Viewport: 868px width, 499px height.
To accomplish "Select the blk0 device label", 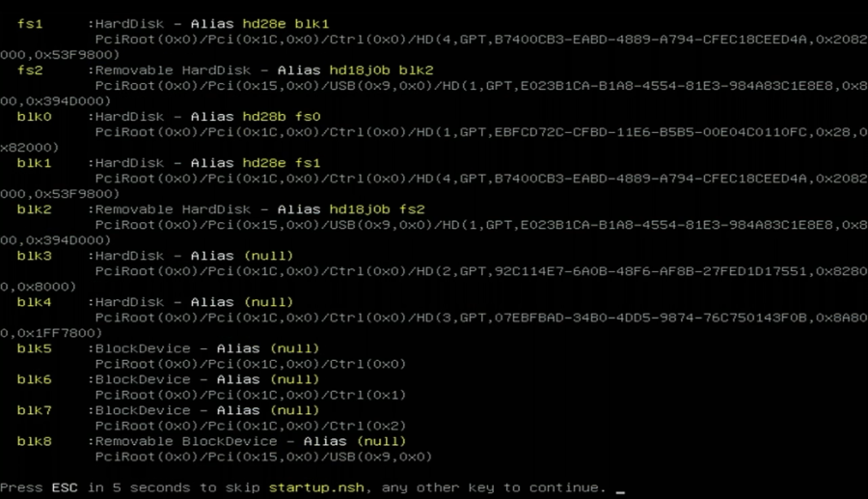I will click(x=35, y=117).
